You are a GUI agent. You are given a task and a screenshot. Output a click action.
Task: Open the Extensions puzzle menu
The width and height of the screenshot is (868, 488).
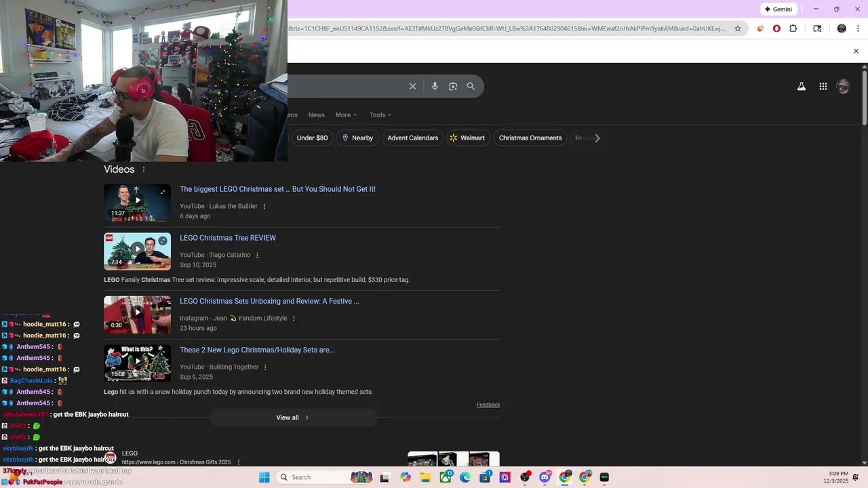[x=793, y=28]
